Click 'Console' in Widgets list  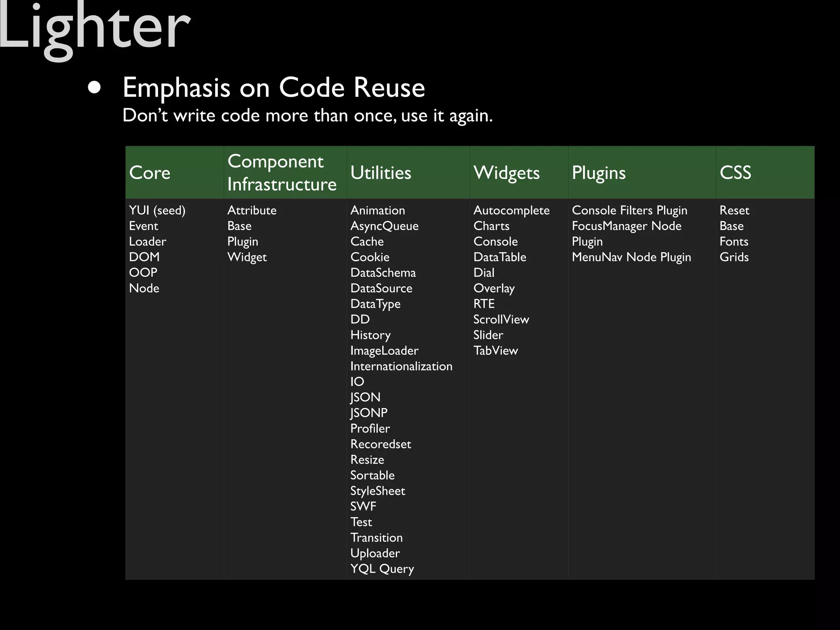[x=495, y=242]
